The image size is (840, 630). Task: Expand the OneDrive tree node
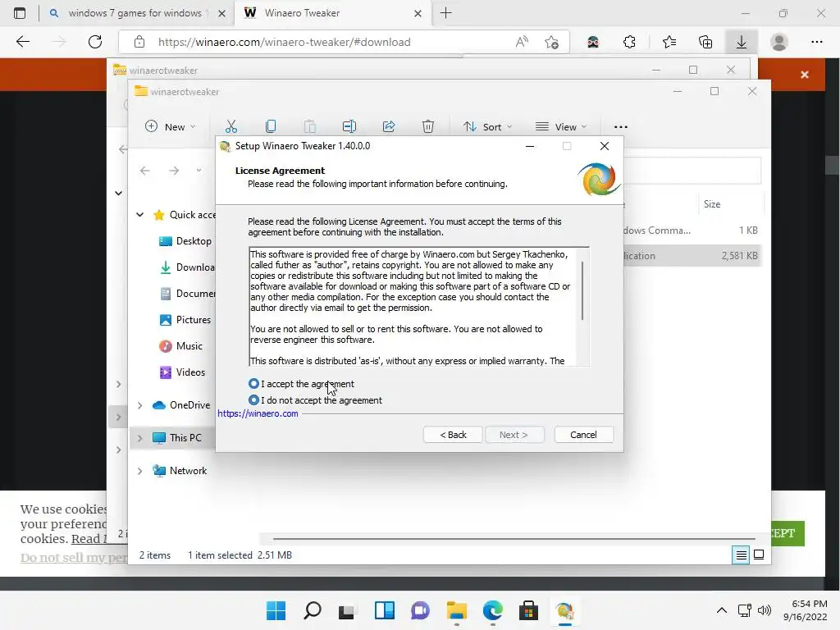click(139, 405)
